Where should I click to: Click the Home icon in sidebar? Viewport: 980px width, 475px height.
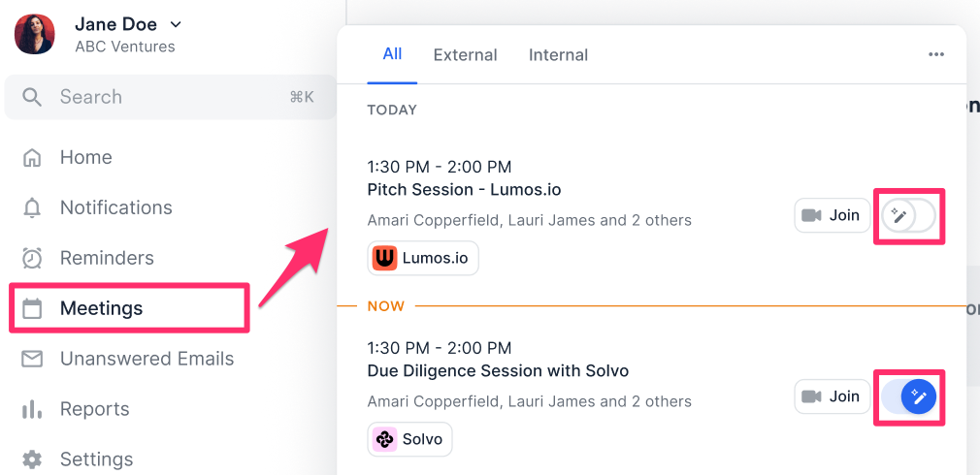[32, 157]
